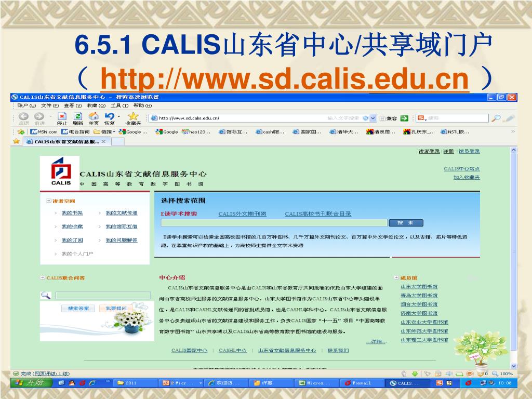Screen dimensions: 532x399
Task: Click the Windows Start (开始) button
Action: [31, 383]
